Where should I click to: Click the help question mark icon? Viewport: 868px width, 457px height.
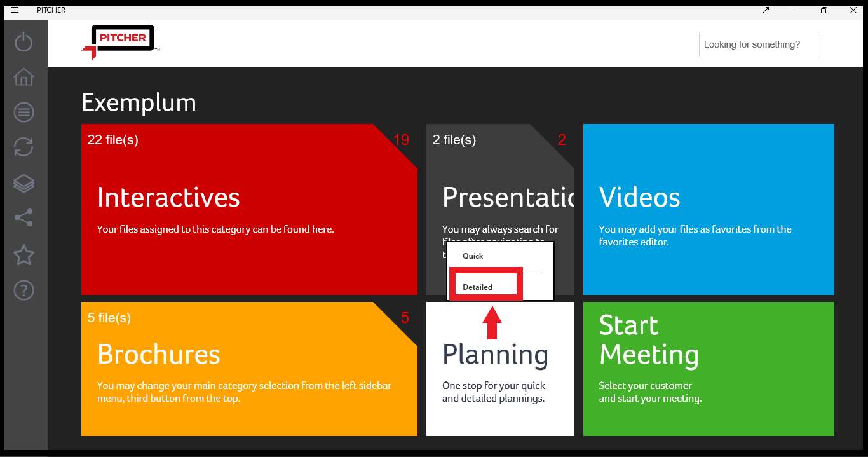[x=24, y=290]
